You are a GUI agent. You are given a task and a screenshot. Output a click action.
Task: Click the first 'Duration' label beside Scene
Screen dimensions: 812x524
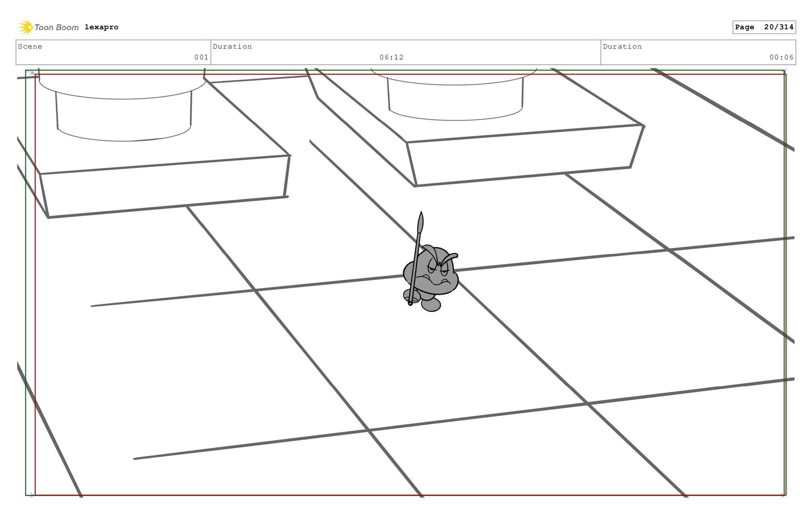(x=232, y=46)
